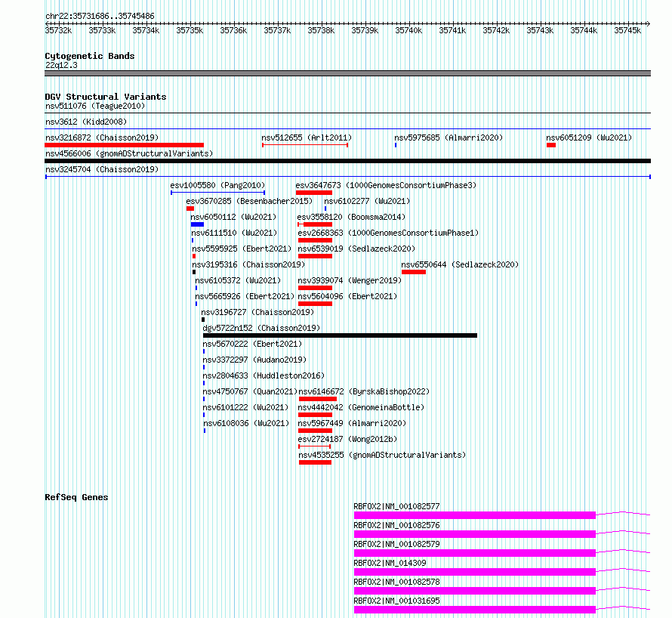Click the 22q12.3 cytogenetic band bar
Viewport: 672px width, 618px height.
[347, 73]
